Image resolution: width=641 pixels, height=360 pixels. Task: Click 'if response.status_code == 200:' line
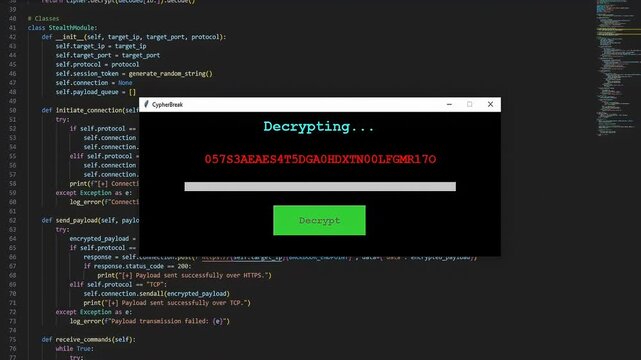click(137, 266)
